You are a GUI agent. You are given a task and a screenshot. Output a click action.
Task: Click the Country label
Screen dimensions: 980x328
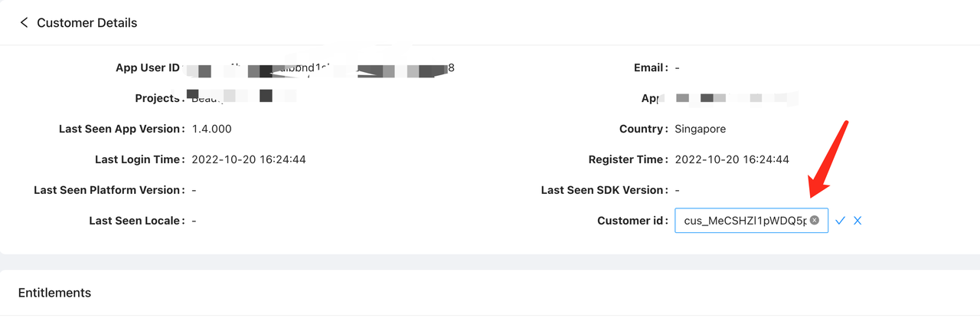click(x=642, y=129)
